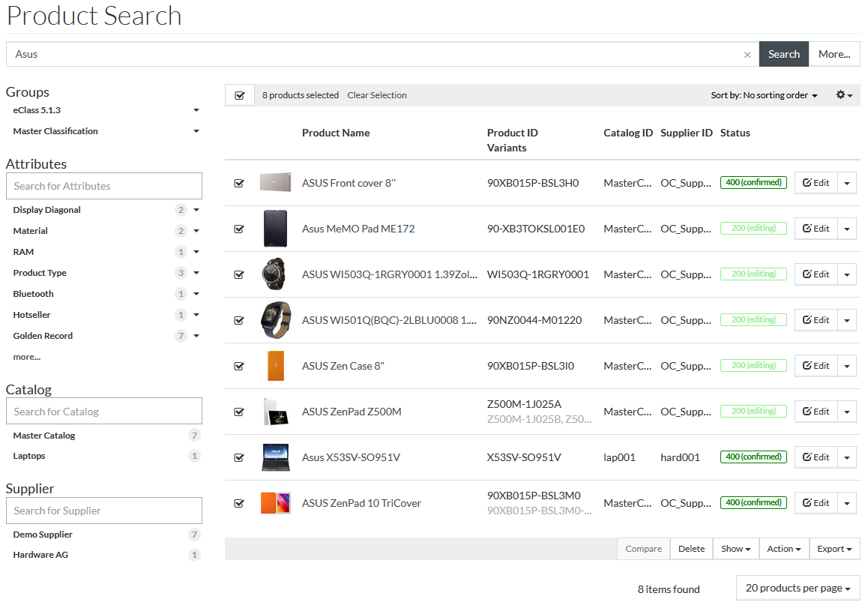
Task: Compare the selected products
Action: [x=644, y=549]
